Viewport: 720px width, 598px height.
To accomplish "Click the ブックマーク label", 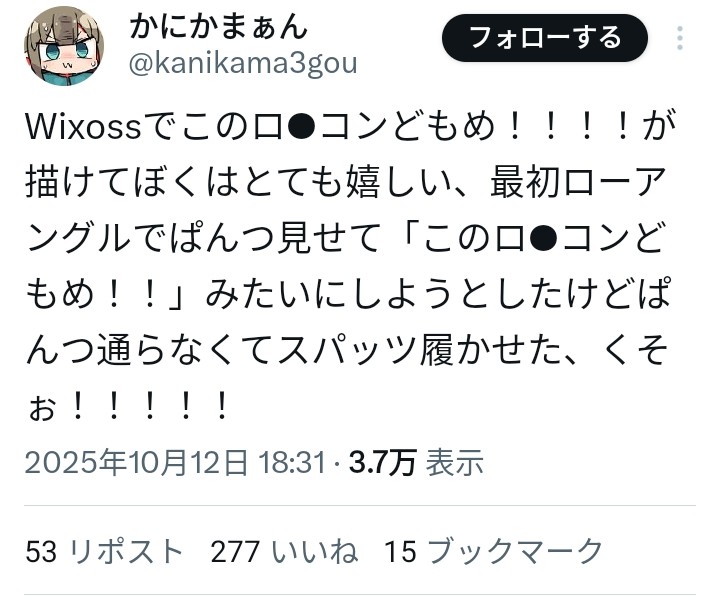I will [x=514, y=551].
